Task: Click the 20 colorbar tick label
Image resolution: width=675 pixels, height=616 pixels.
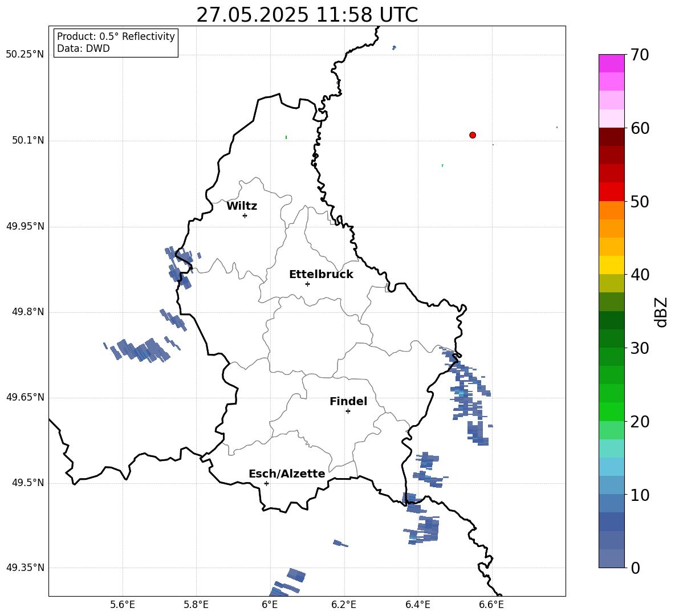Action: [640, 422]
